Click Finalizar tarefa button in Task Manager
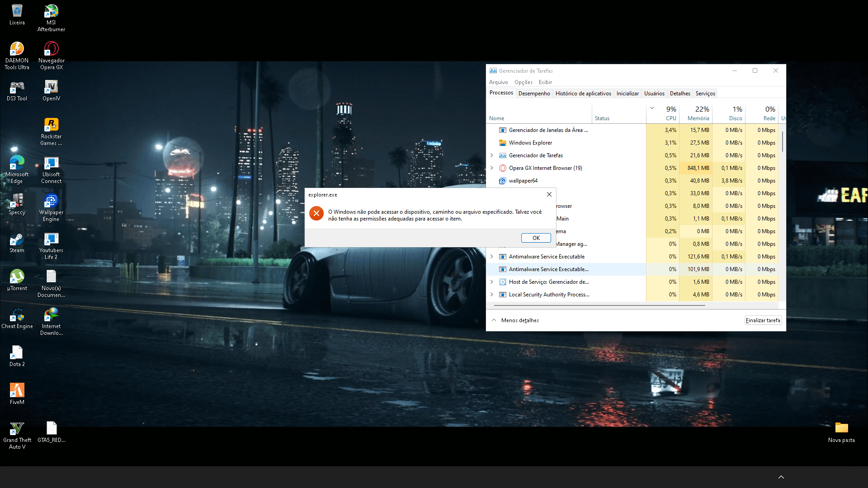Viewport: 868px width, 488px height. (763, 320)
